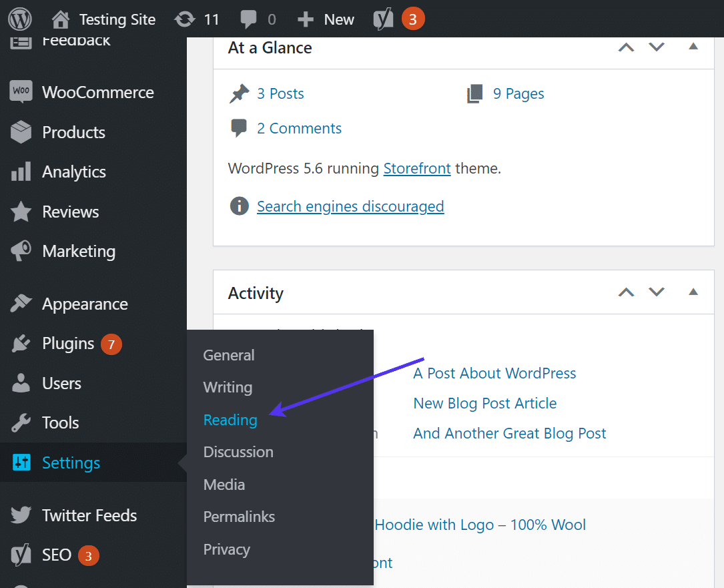Click the Search engines discouraged link
This screenshot has height=588, width=724.
[x=350, y=206]
